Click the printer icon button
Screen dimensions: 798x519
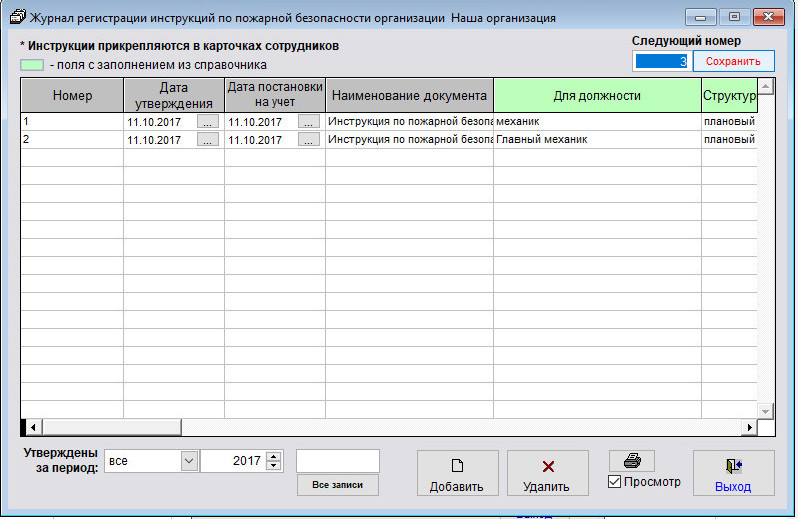[632, 460]
